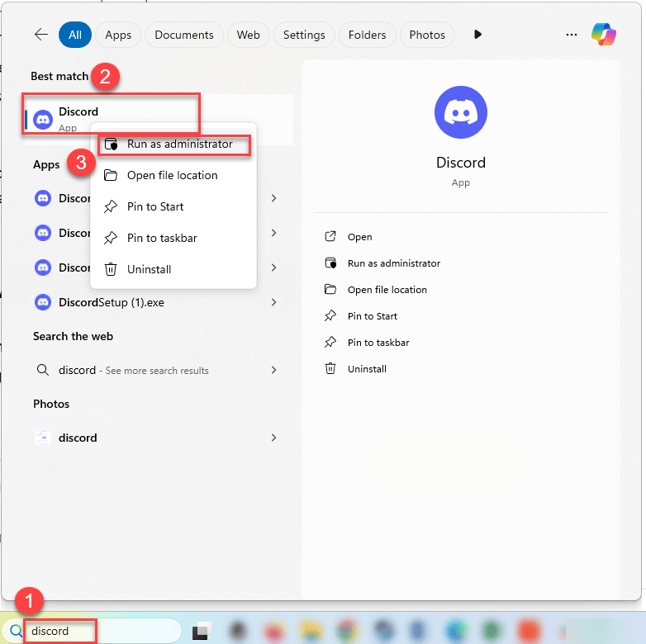Switch to the Documents filter tab
This screenshot has height=644, width=646.
pyautogui.click(x=184, y=35)
